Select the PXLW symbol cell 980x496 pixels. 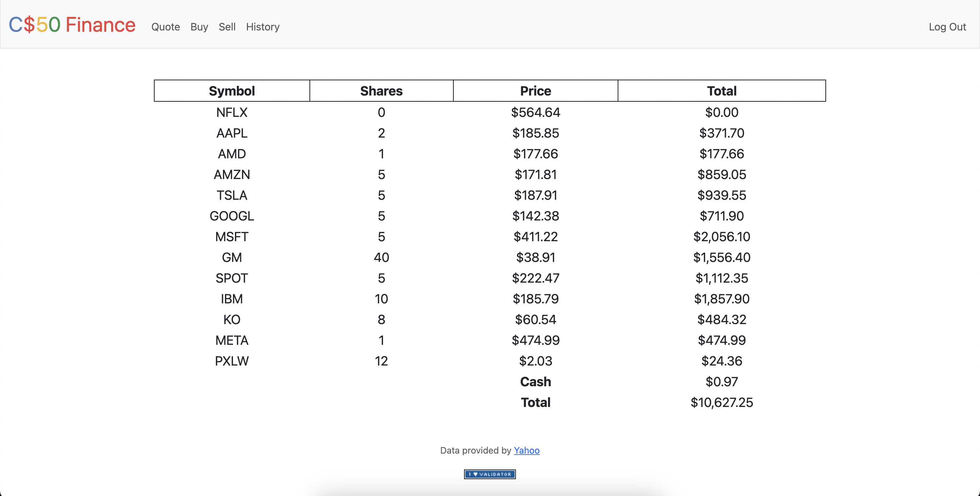point(232,361)
